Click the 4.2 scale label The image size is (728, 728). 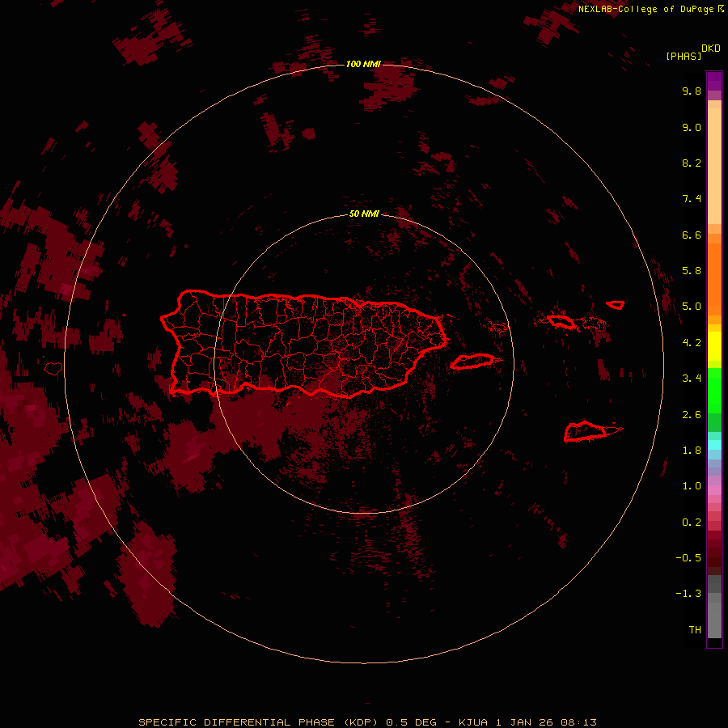tap(692, 343)
